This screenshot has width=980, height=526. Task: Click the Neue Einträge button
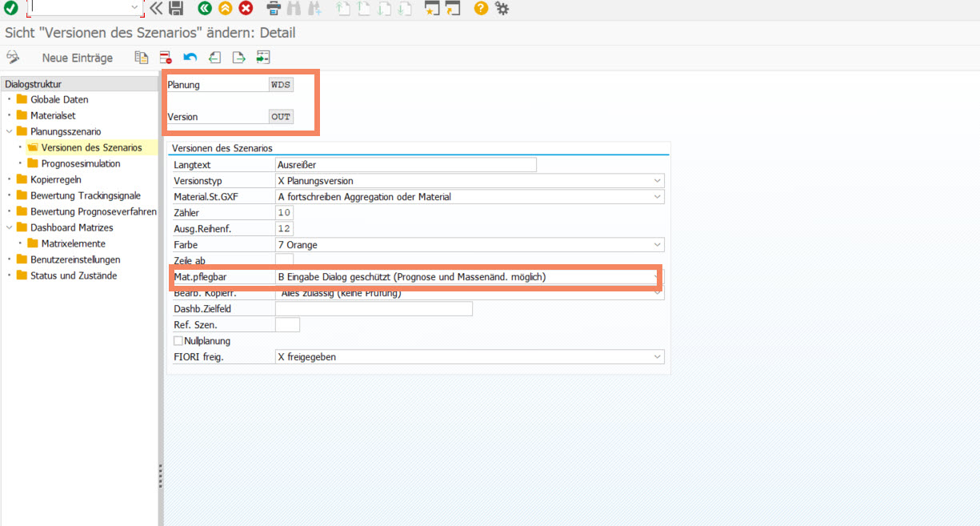coord(77,58)
